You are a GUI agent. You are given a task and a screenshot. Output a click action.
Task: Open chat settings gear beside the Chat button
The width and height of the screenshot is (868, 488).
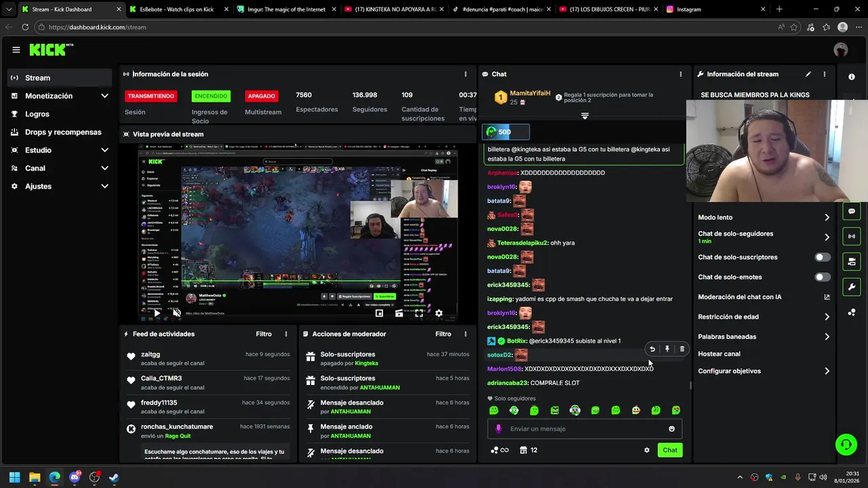click(x=647, y=450)
